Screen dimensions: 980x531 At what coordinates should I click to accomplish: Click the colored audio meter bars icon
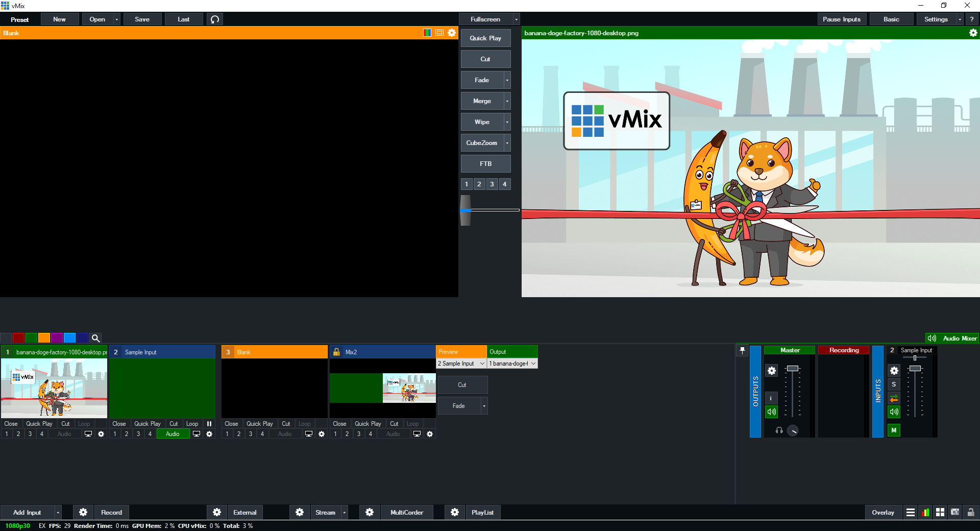point(925,513)
